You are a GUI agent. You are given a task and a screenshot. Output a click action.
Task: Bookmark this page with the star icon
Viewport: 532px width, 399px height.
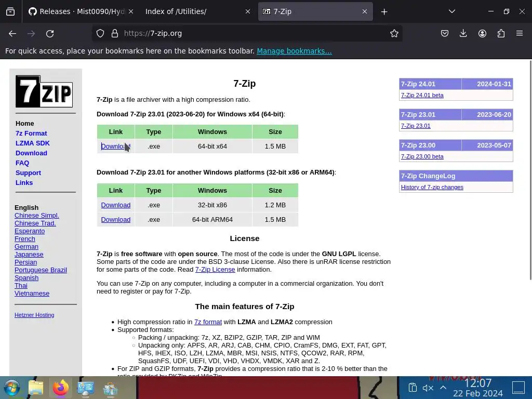point(394,33)
